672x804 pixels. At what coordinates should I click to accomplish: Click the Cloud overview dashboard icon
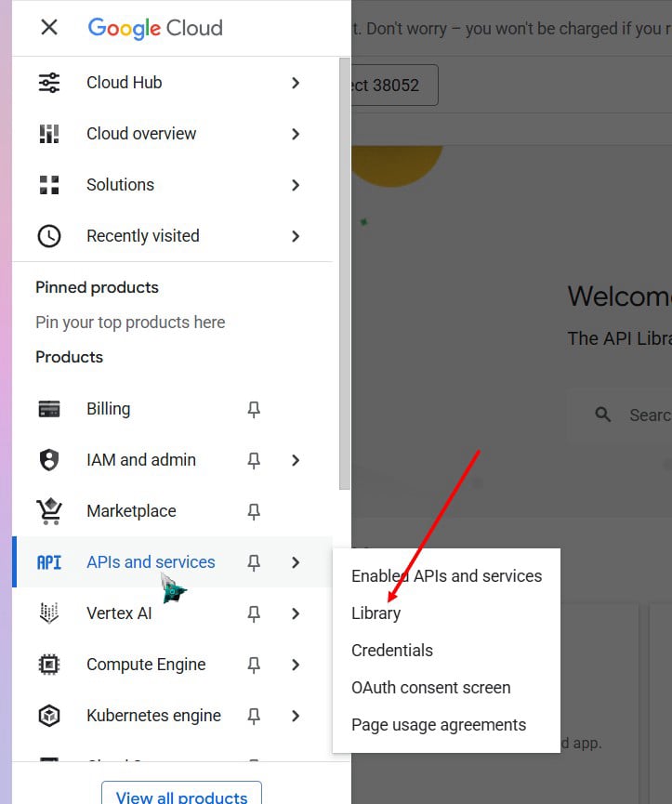pyautogui.click(x=49, y=134)
